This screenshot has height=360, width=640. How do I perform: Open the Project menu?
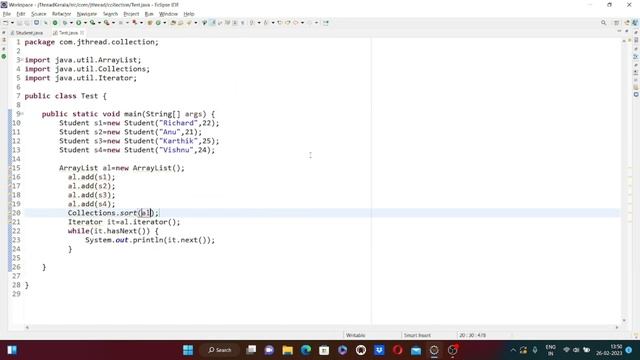131,14
